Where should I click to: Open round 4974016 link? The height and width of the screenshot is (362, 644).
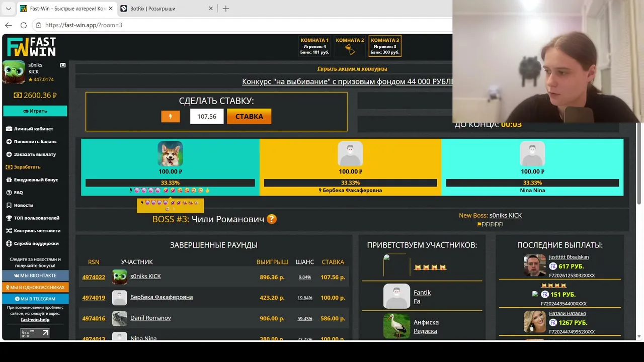tap(94, 318)
